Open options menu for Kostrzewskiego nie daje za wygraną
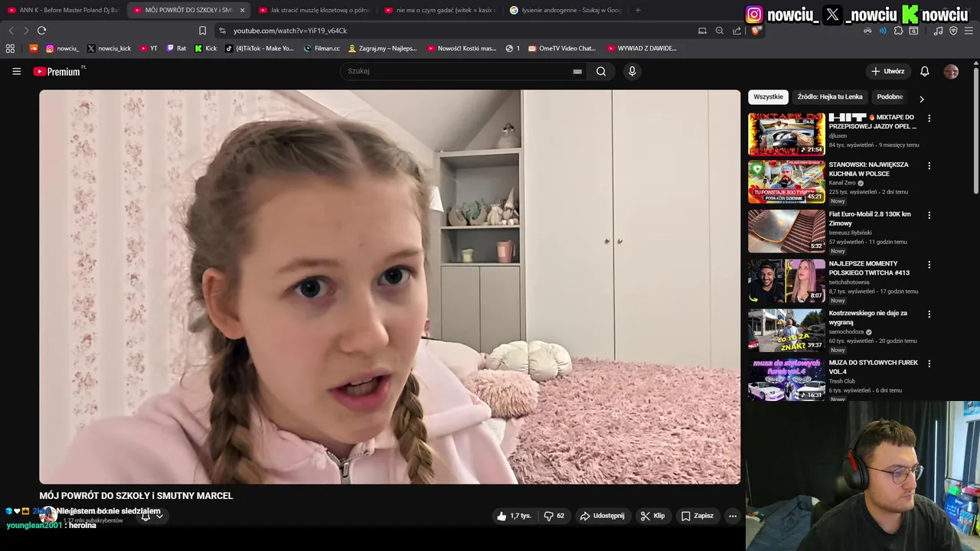Image resolution: width=980 pixels, height=551 pixels. tap(929, 315)
